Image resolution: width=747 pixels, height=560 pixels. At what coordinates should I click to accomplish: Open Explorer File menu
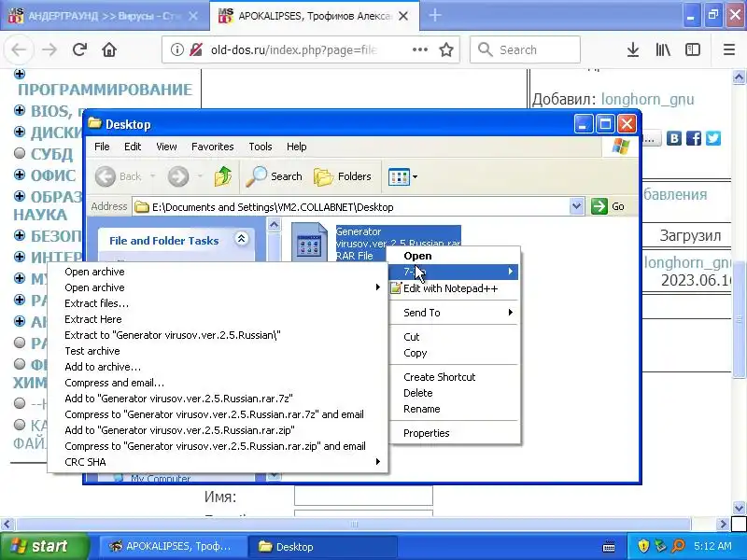(x=102, y=147)
